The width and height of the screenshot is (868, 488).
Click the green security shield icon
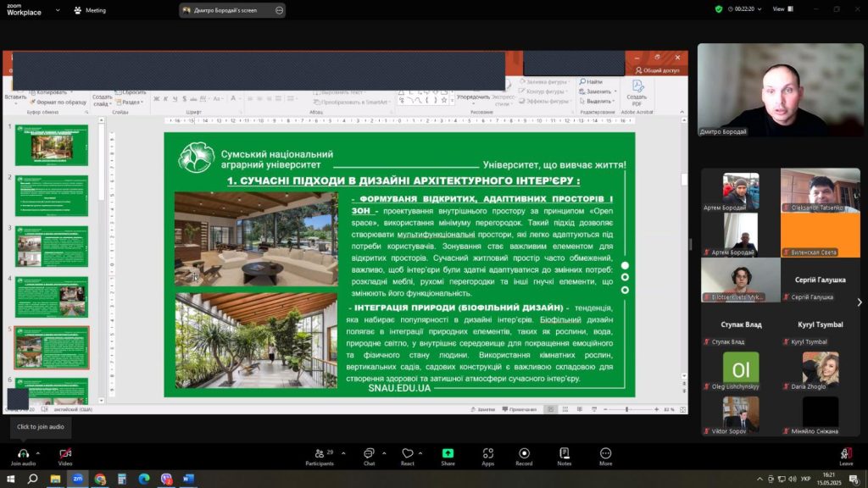pos(719,8)
